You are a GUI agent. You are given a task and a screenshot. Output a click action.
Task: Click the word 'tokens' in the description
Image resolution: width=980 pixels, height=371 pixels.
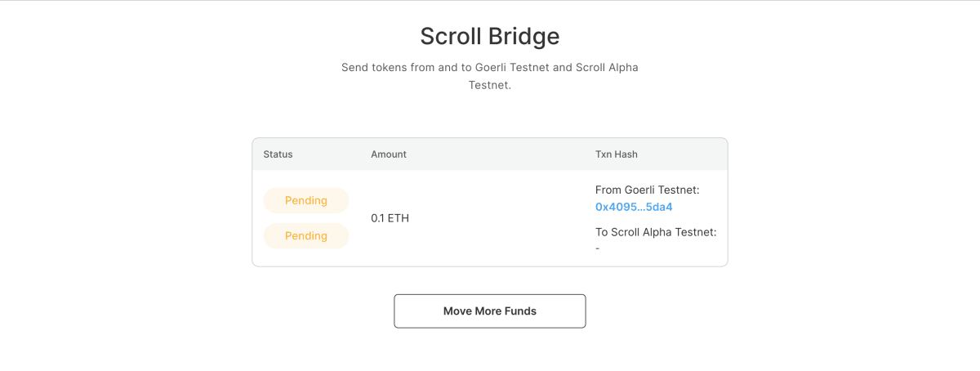click(392, 67)
